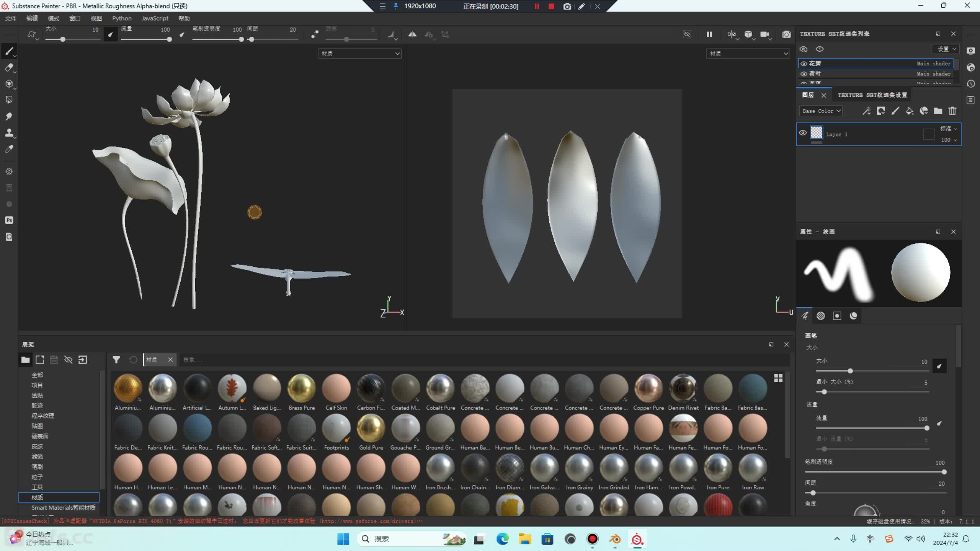Select the Eraser tool
Screen dimensions: 980x551
pos(9,68)
